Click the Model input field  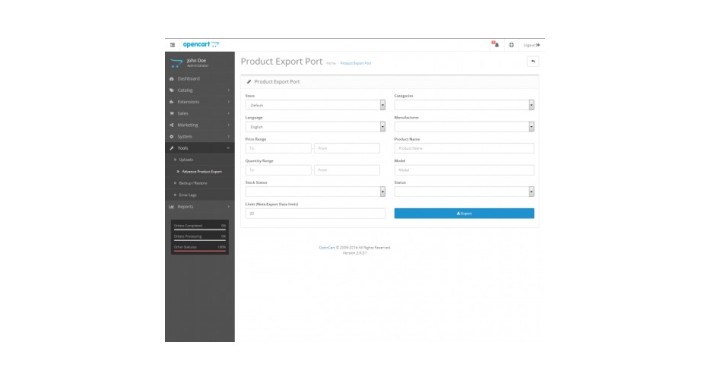(x=464, y=170)
